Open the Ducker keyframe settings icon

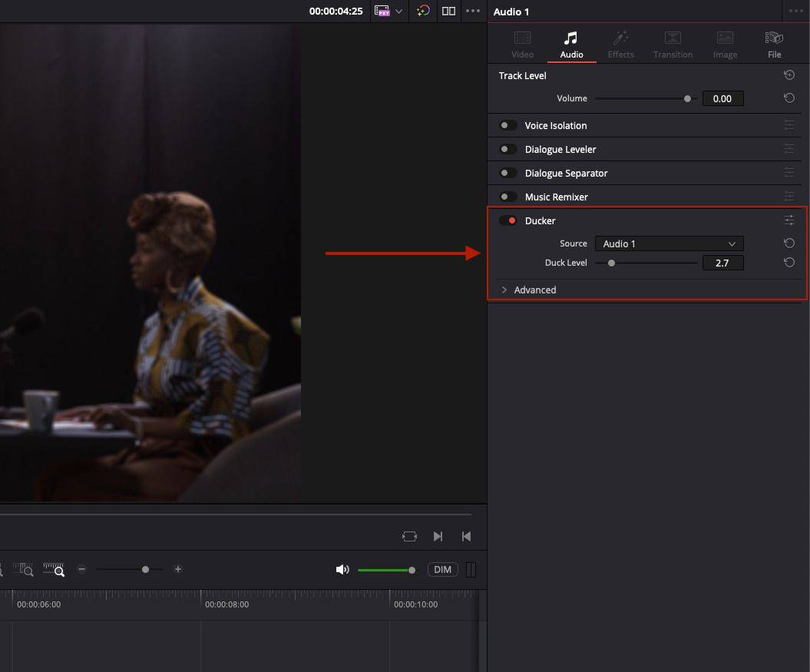tap(789, 220)
